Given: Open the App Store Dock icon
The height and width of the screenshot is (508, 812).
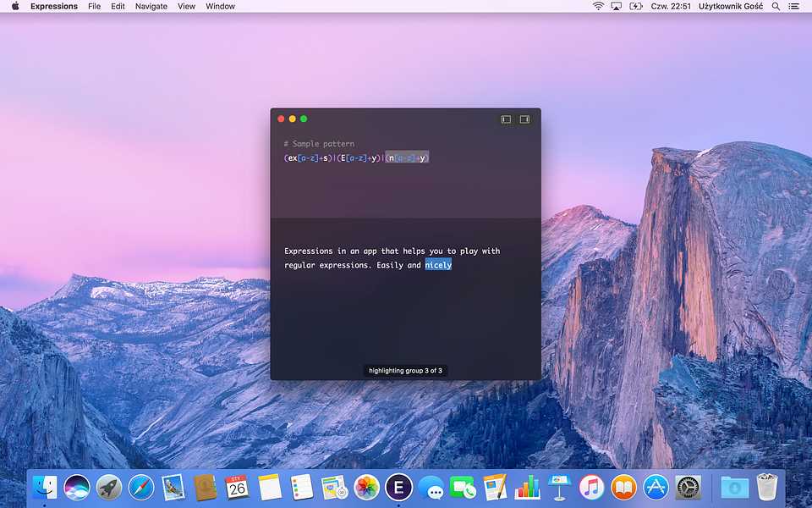Looking at the screenshot, I should point(656,488).
